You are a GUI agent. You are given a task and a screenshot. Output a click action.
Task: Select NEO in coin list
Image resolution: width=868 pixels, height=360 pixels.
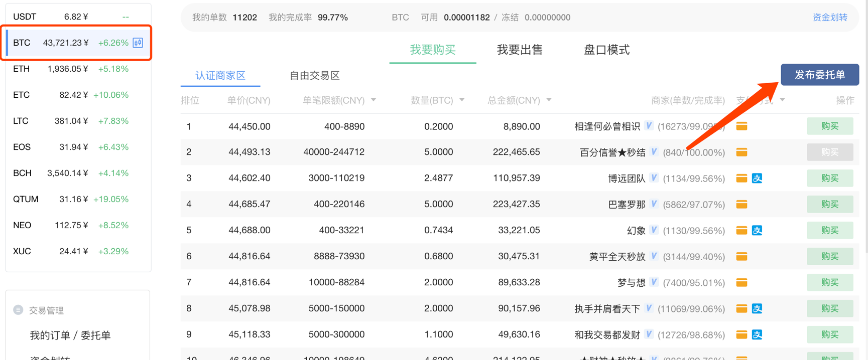[78, 225]
